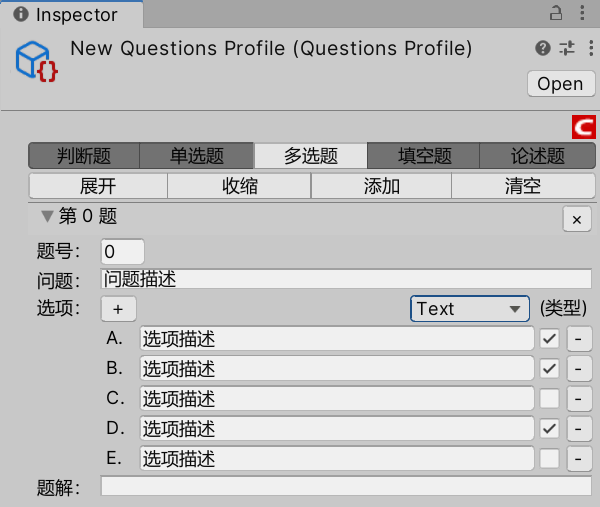Click the Open button
The width and height of the screenshot is (600, 507).
click(561, 84)
